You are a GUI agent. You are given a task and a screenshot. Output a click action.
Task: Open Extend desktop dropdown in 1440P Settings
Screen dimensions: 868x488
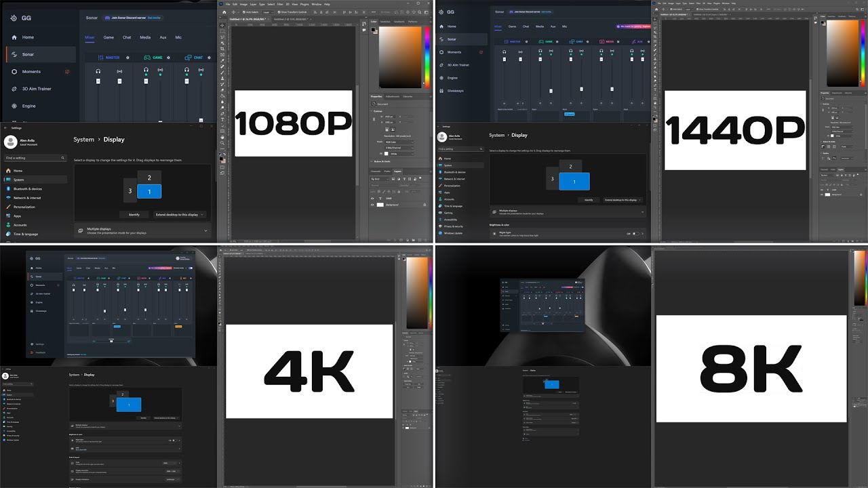click(x=623, y=200)
